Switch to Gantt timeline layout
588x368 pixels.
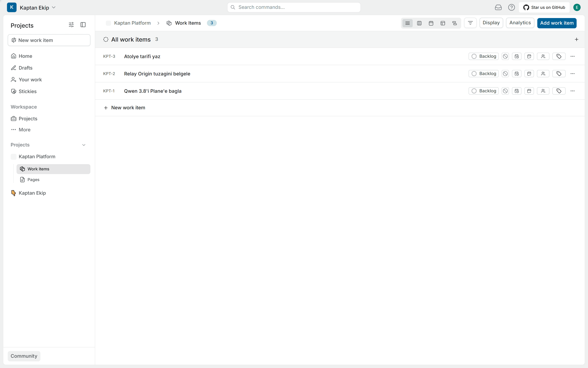454,23
